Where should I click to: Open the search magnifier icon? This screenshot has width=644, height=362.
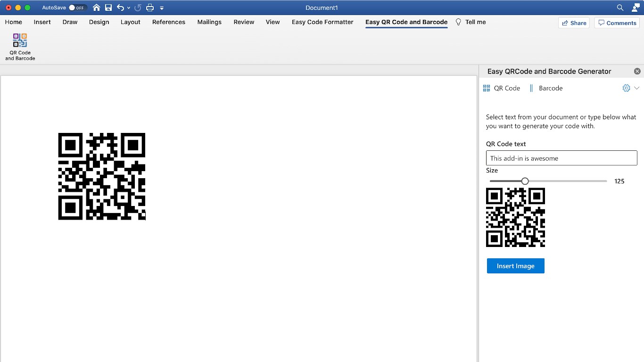620,8
